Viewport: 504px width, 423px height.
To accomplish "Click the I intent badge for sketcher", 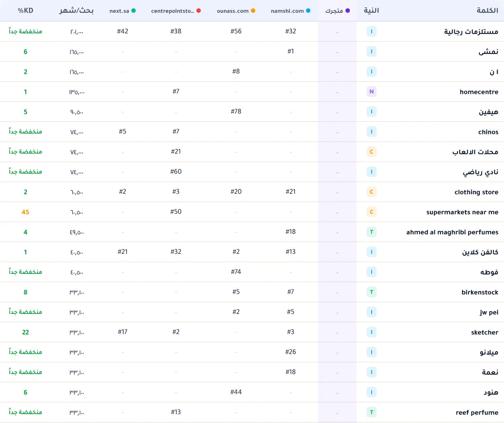I will coord(371,332).
